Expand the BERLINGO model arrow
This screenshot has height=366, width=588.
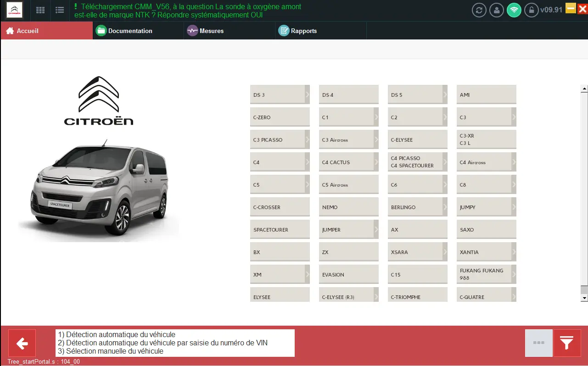pos(445,207)
